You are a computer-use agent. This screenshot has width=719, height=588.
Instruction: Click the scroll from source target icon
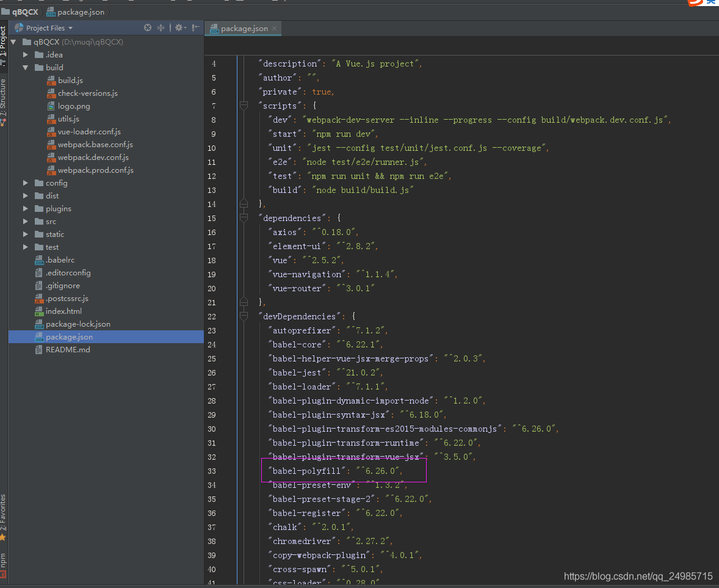click(x=148, y=27)
